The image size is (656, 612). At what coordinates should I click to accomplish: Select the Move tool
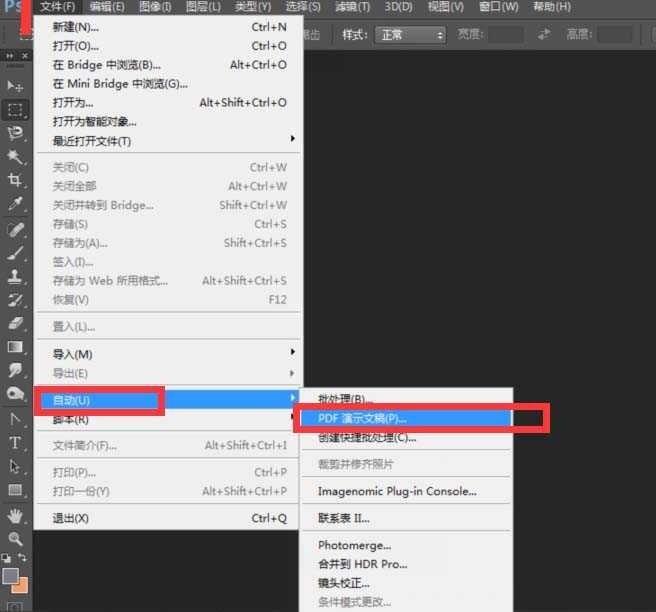tap(15, 87)
